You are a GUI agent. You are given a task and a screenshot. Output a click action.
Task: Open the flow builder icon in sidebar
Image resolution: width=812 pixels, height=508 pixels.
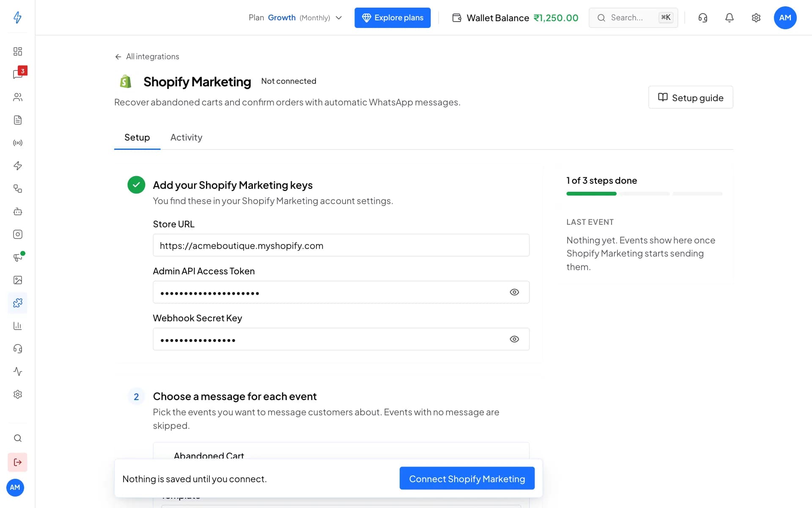17,188
